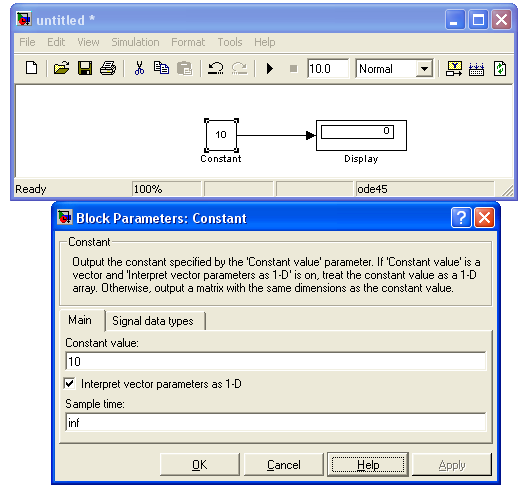Open the Tools menu
Viewport: 526px width, 490px height.
pyautogui.click(x=230, y=42)
